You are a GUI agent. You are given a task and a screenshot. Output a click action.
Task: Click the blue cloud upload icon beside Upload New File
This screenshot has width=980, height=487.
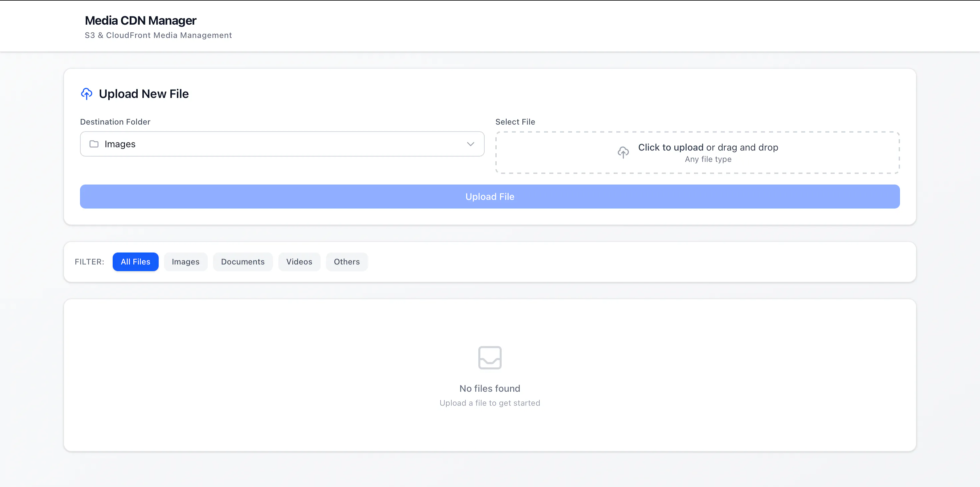(x=87, y=94)
